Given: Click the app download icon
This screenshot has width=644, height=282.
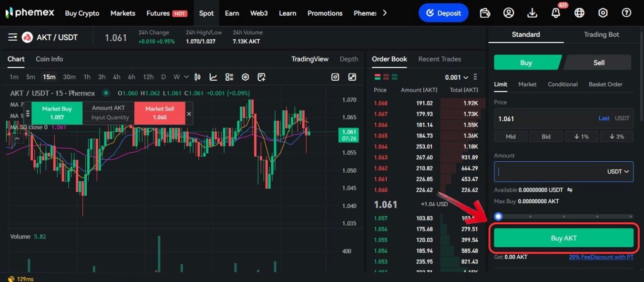Looking at the screenshot, I should 532,13.
